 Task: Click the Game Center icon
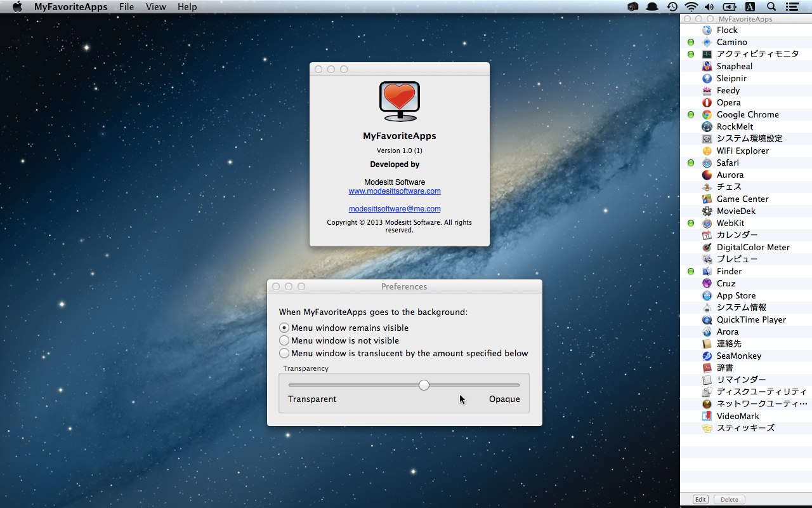pyautogui.click(x=707, y=199)
